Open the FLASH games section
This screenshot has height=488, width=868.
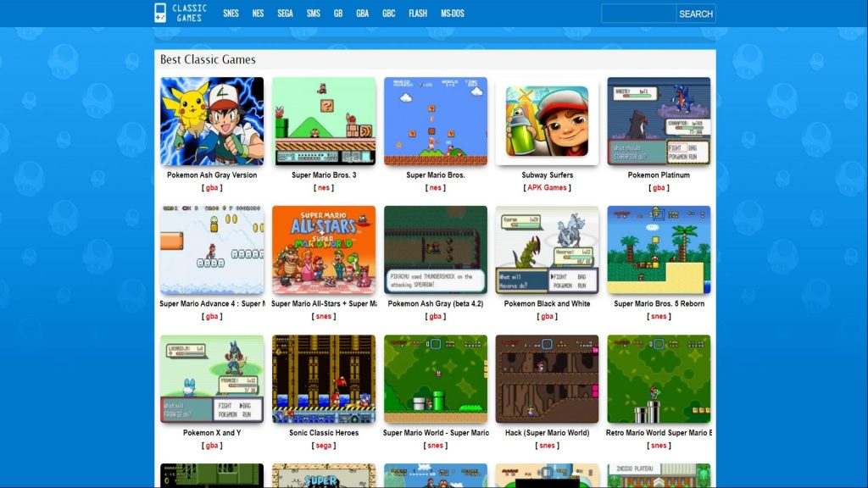tap(417, 13)
